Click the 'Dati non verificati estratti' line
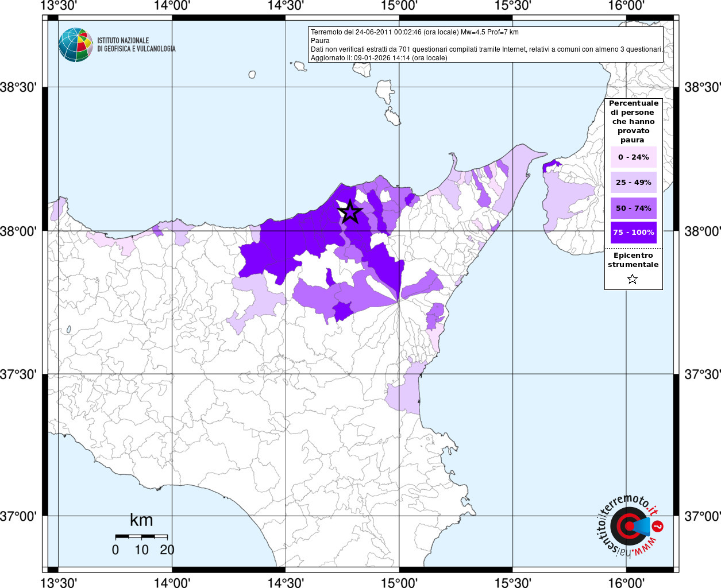Screen dimensions: 721x588 pyautogui.click(x=486, y=49)
